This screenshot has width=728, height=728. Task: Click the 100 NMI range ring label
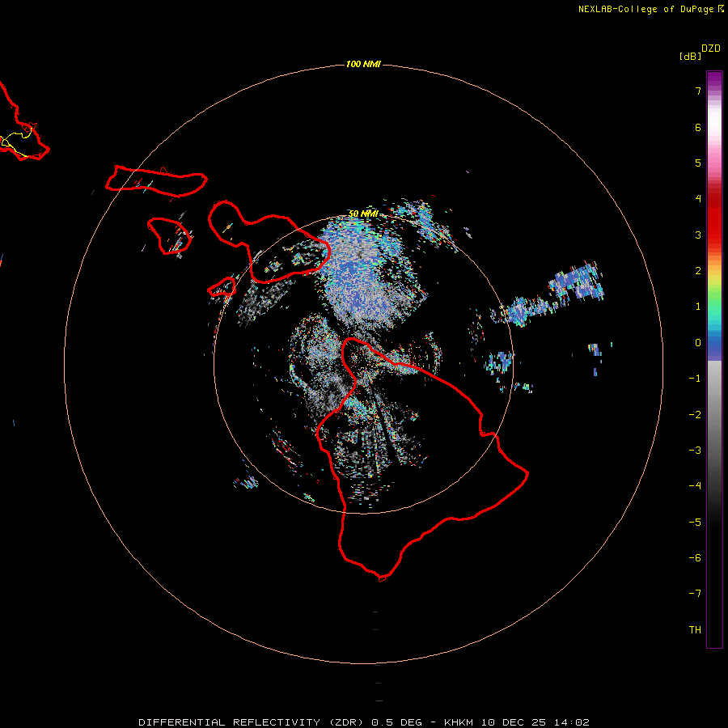[363, 64]
